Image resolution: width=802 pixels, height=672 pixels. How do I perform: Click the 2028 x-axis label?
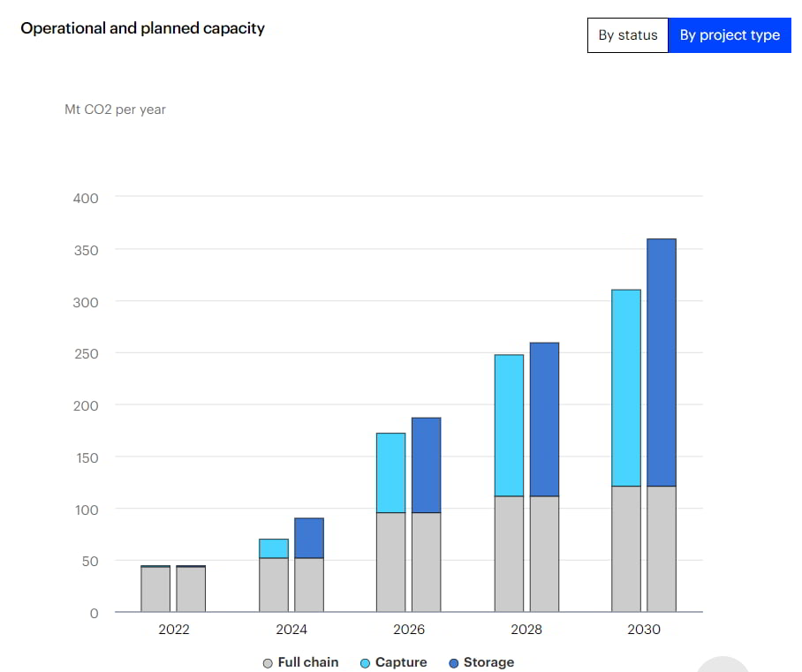click(526, 630)
